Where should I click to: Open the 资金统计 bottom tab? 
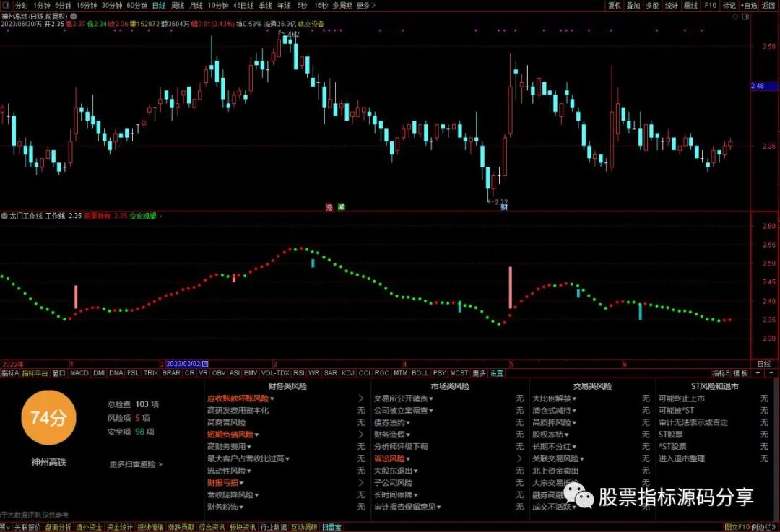tap(119, 527)
